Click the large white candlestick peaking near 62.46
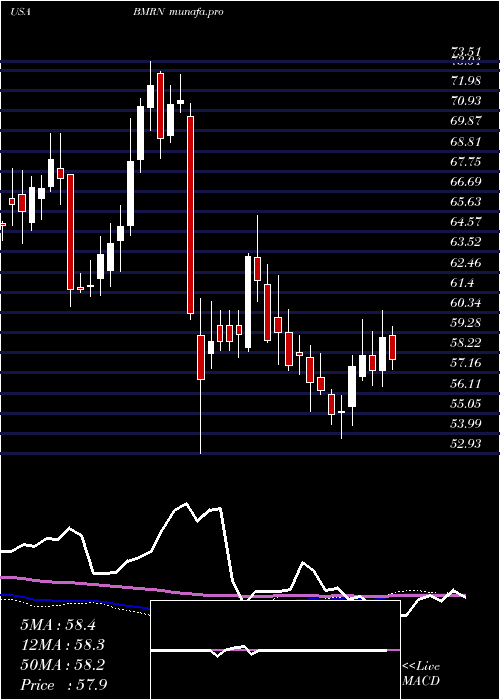 point(248,302)
